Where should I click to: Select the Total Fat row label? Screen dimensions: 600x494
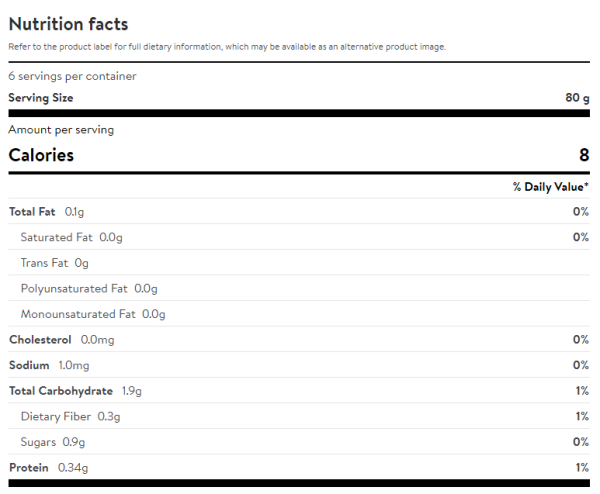pyautogui.click(x=47, y=212)
